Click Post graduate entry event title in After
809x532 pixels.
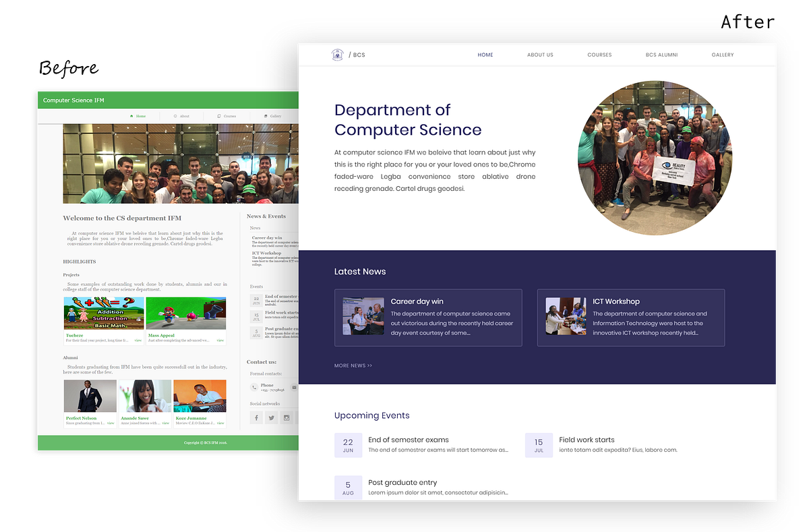pos(402,482)
